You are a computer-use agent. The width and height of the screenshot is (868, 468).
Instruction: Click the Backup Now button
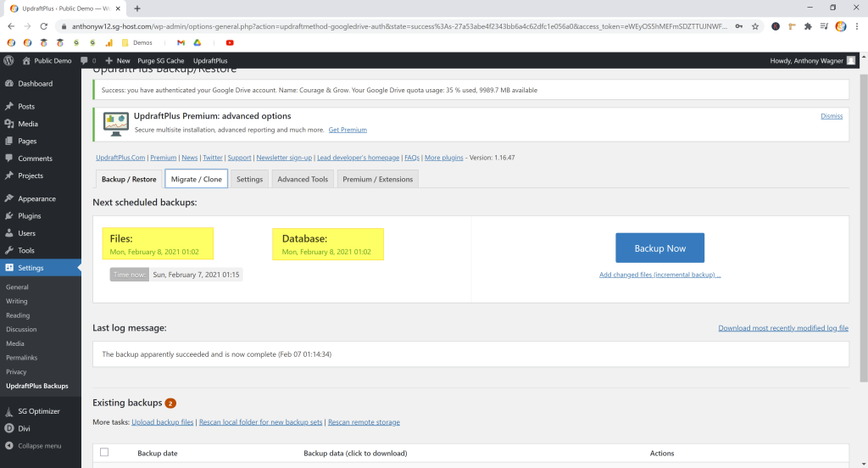pos(659,248)
